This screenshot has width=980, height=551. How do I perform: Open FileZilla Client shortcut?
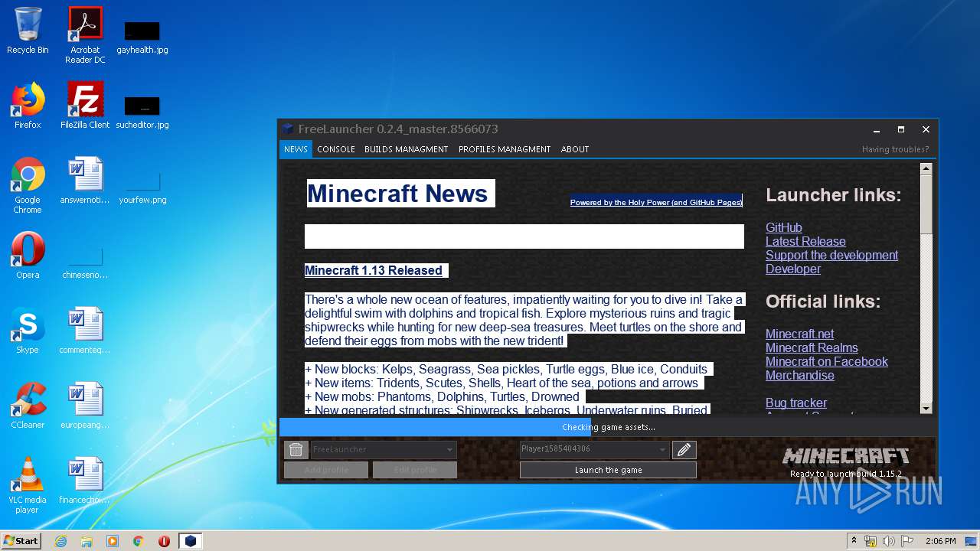[x=85, y=106]
